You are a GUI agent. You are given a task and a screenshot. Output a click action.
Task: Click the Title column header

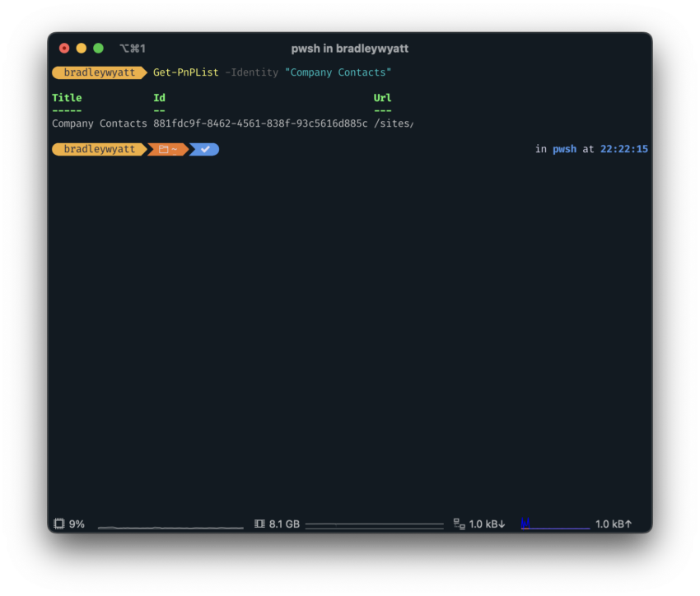pos(67,98)
